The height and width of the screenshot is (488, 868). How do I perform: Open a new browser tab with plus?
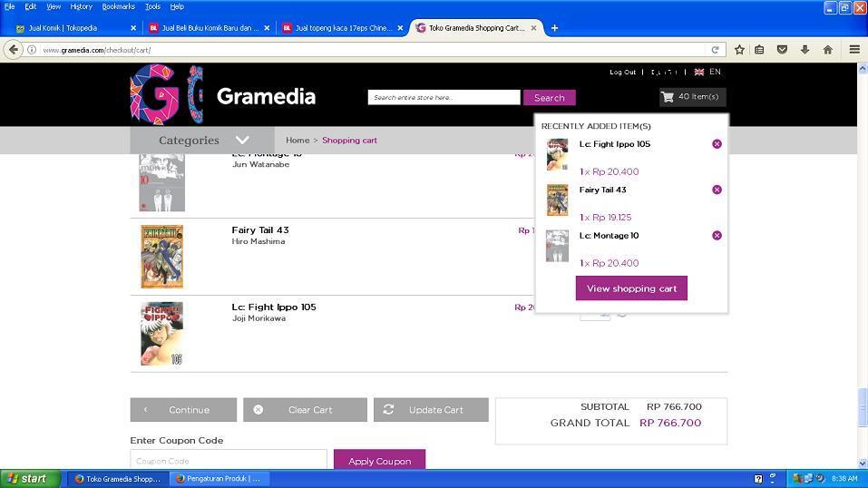554,28
